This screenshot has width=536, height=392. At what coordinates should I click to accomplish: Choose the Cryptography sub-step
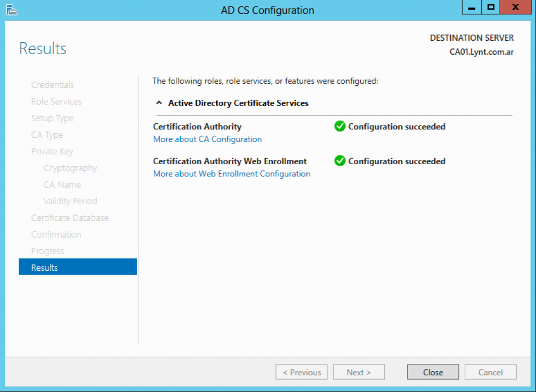click(x=70, y=168)
